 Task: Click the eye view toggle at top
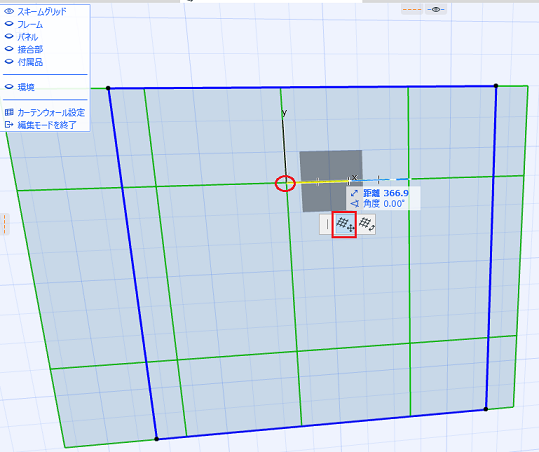click(436, 9)
